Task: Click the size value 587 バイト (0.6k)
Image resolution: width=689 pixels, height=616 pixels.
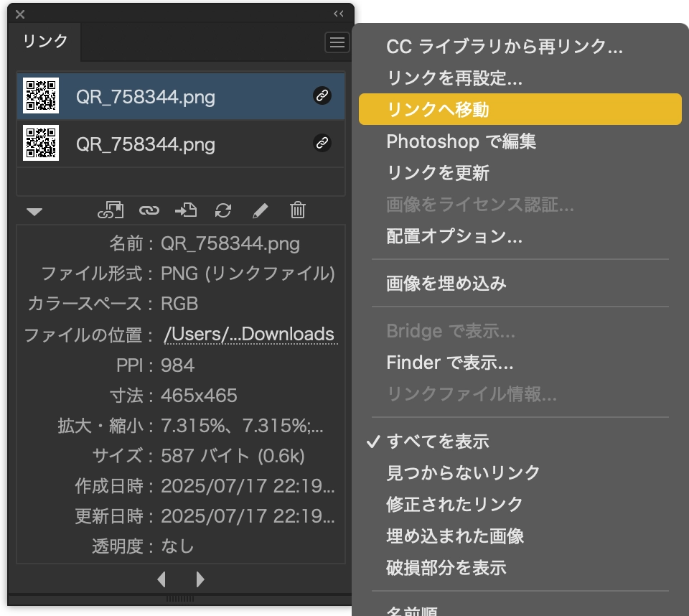Action: 233,456
